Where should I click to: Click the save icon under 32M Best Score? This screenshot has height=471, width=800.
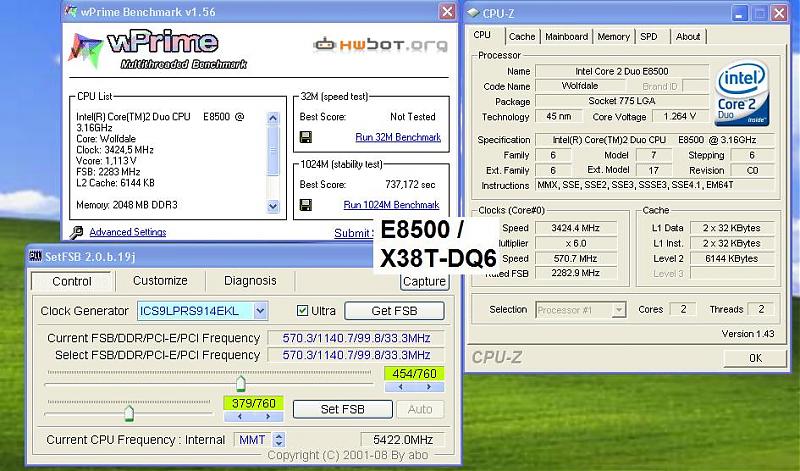[306, 137]
